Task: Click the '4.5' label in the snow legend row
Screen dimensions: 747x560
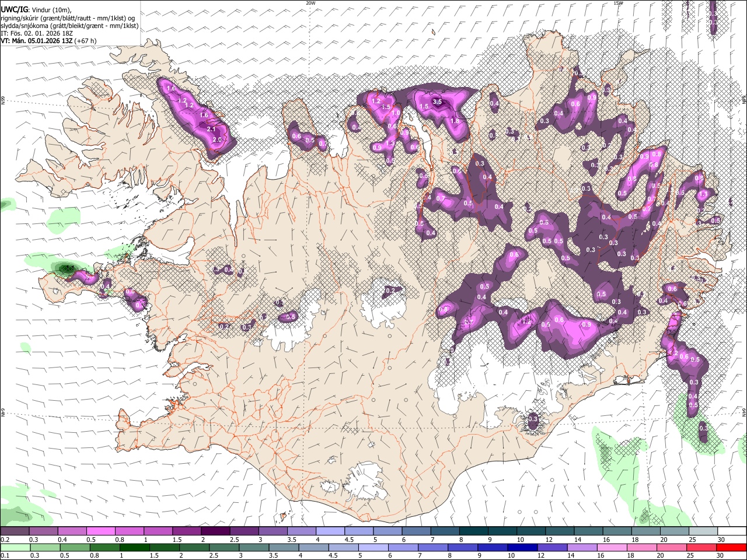Action: 348,540
